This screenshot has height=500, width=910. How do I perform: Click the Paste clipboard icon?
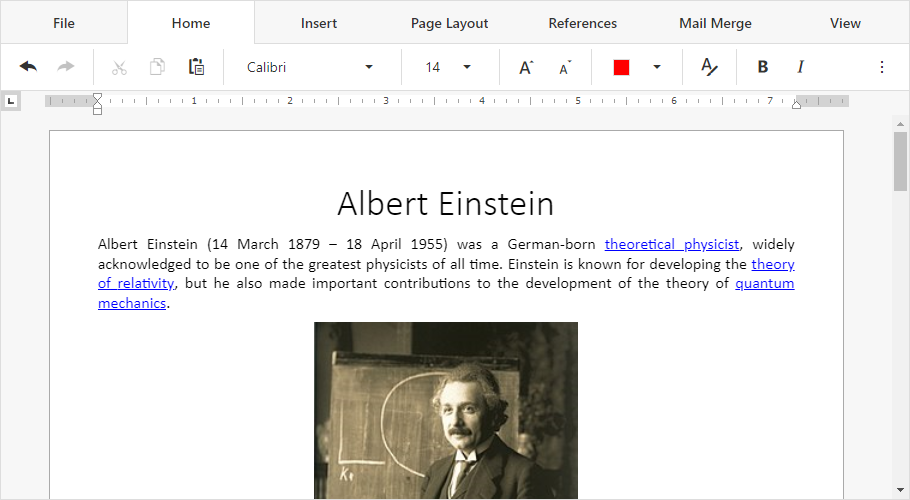[x=196, y=67]
